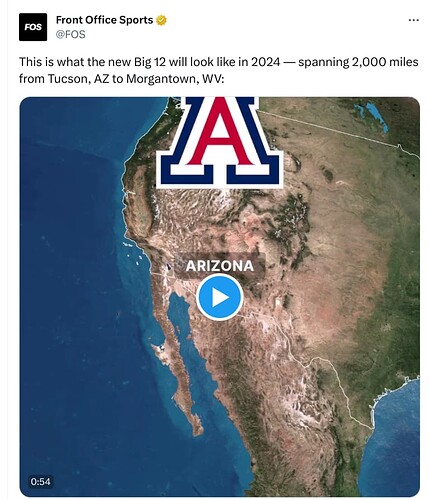Click the 0:54 video duration badge
The image size is (430, 500).
40,481
